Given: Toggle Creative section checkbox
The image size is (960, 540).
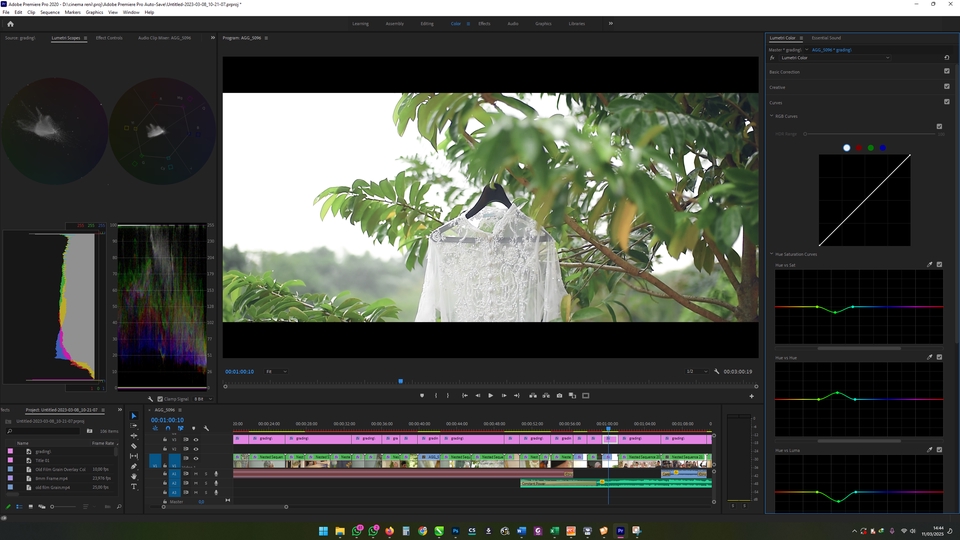Looking at the screenshot, I should (947, 86).
